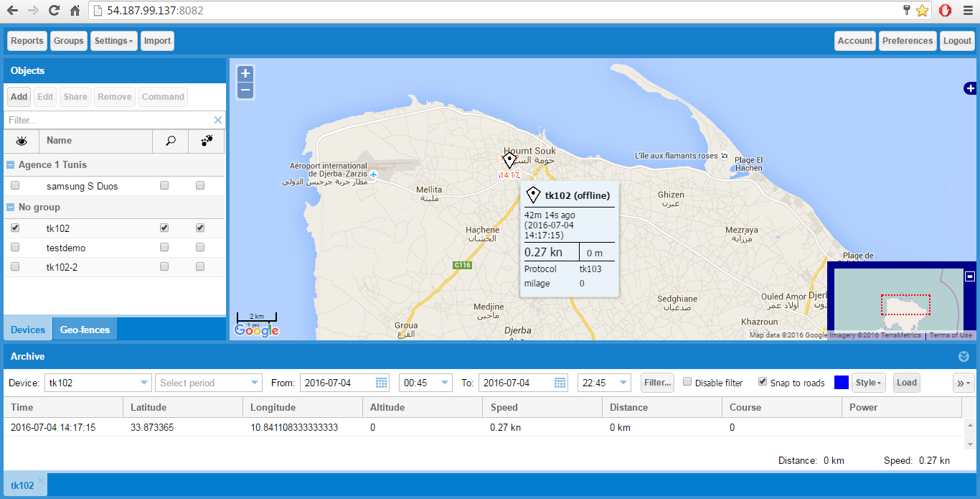Open the more options chevron in Archive toolbar

coord(963,383)
